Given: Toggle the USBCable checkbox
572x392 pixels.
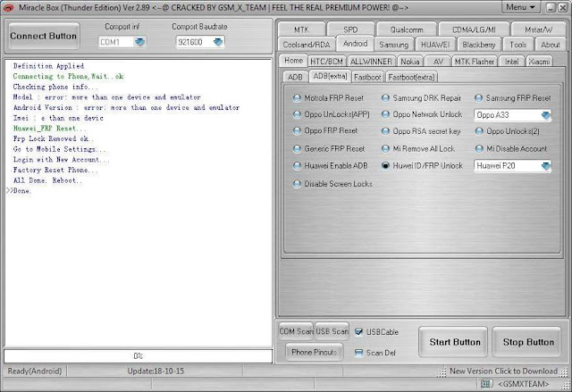Looking at the screenshot, I should pos(358,332).
